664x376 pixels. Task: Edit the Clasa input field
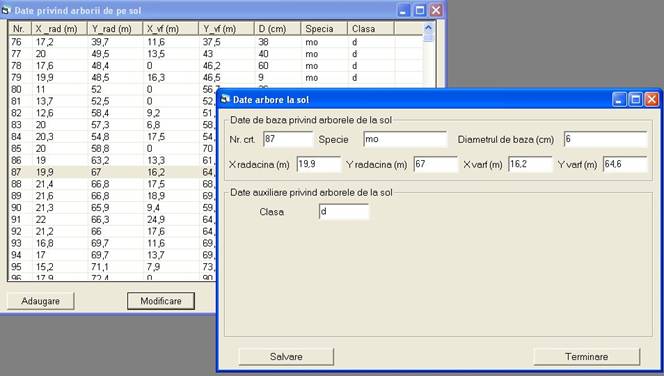tap(343, 212)
